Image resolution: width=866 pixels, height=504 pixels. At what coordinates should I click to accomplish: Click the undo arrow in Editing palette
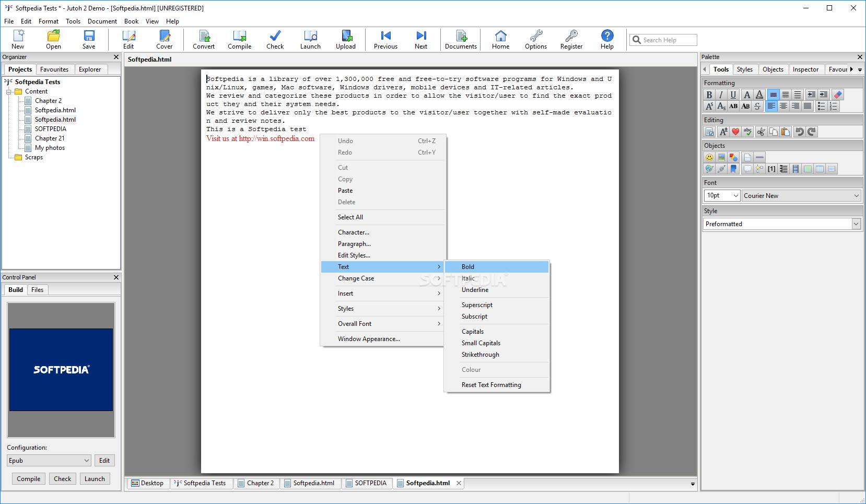pyautogui.click(x=799, y=132)
